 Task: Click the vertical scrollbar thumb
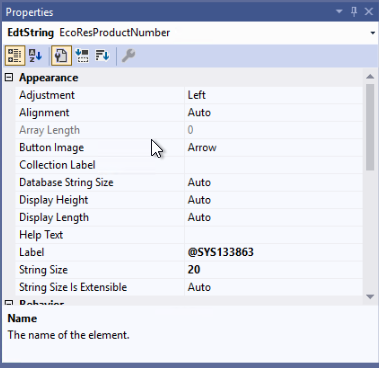(370, 127)
